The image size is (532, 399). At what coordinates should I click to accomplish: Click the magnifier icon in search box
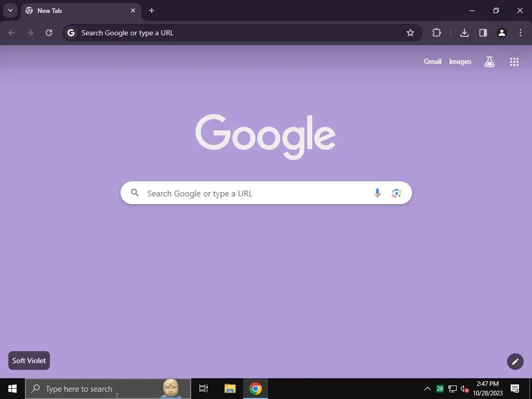(x=135, y=193)
